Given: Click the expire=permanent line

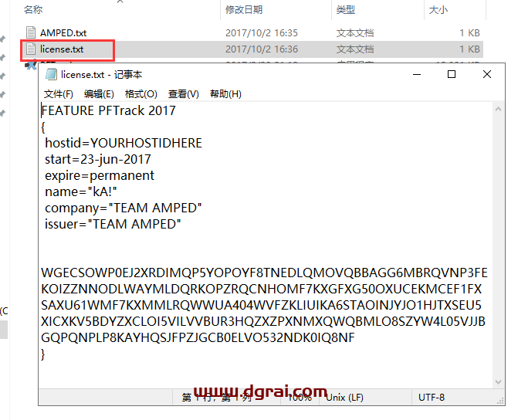Looking at the screenshot, I should click(x=100, y=175).
